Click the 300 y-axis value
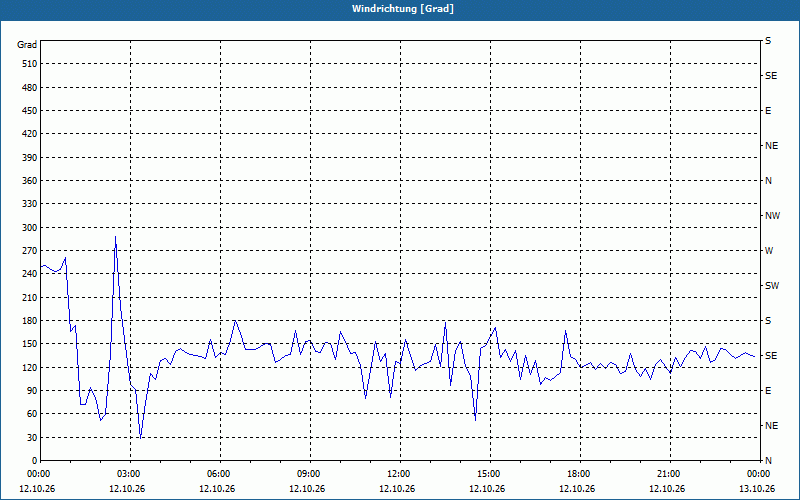The image size is (800, 500). click(30, 227)
